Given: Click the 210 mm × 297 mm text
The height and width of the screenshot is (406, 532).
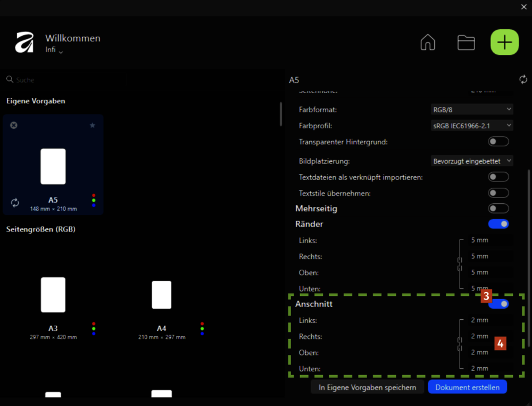Looking at the screenshot, I should pos(162,337).
